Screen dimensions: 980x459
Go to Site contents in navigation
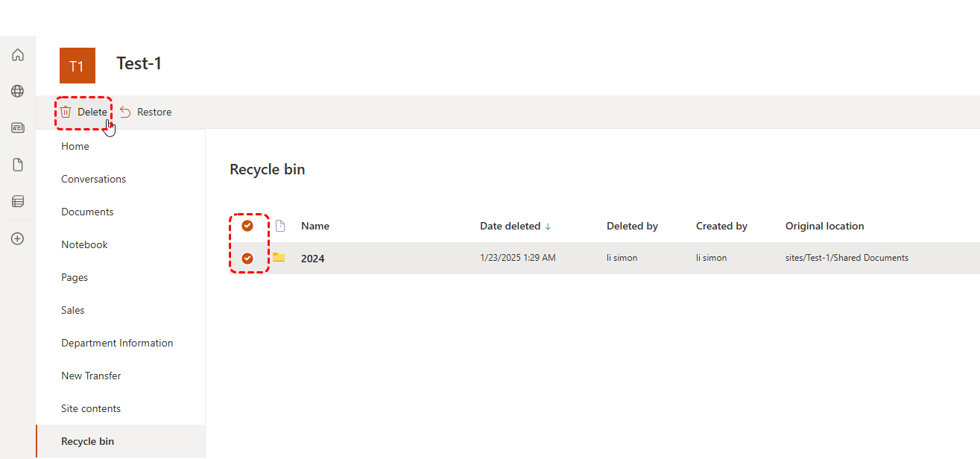point(91,408)
